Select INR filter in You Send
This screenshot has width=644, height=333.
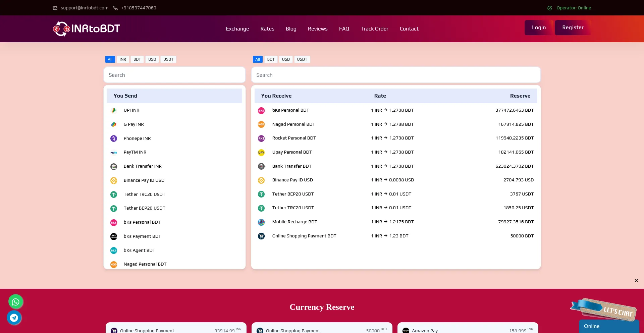tap(123, 59)
